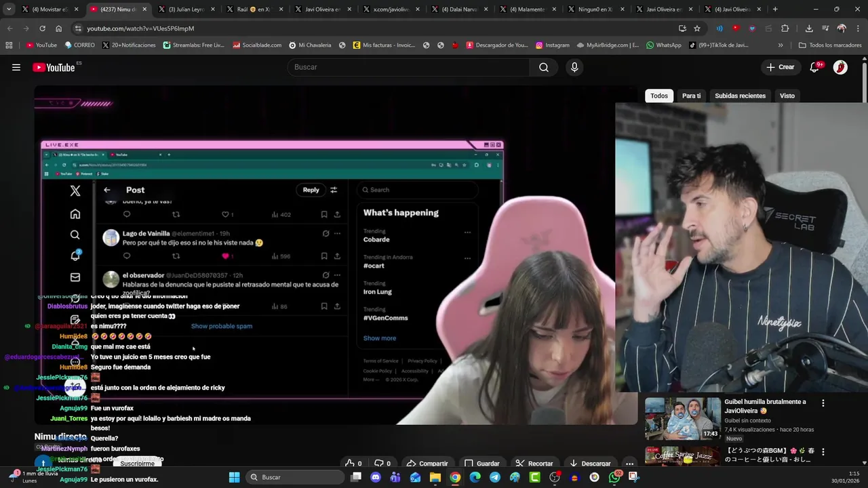This screenshot has width=868, height=488.
Task: Open Chrome extensions puzzle icon
Action: point(785,28)
